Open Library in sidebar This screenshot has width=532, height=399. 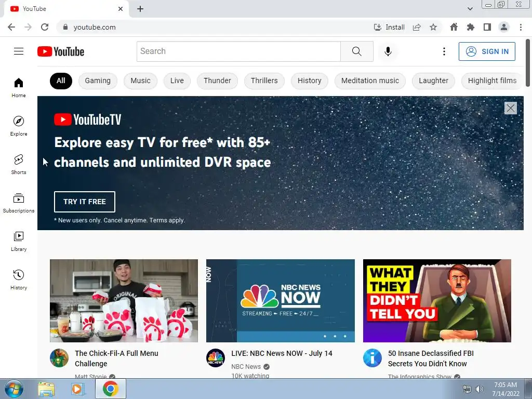[x=19, y=241]
